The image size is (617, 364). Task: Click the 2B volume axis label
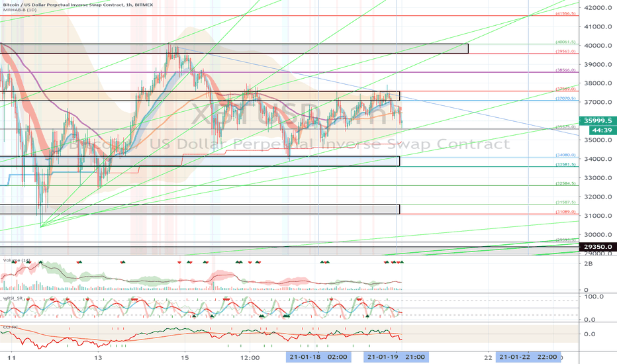coord(589,263)
